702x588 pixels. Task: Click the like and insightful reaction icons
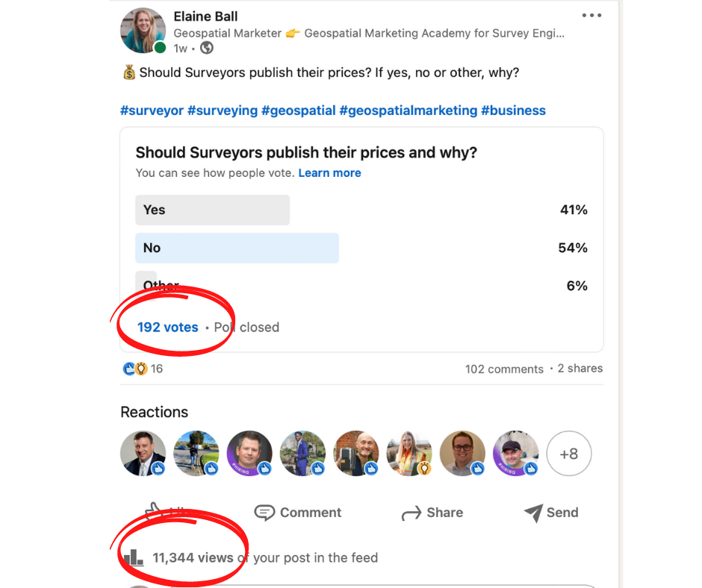point(134,369)
